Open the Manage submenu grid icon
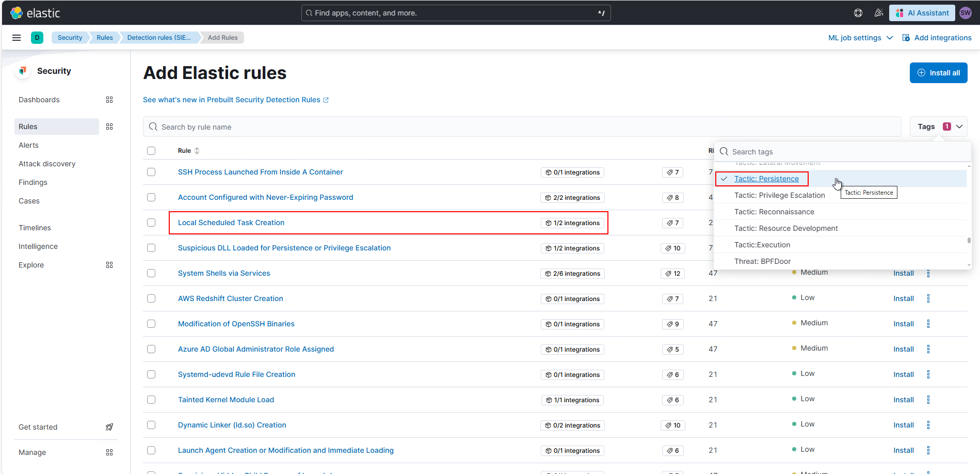The image size is (980, 474). tap(109, 452)
